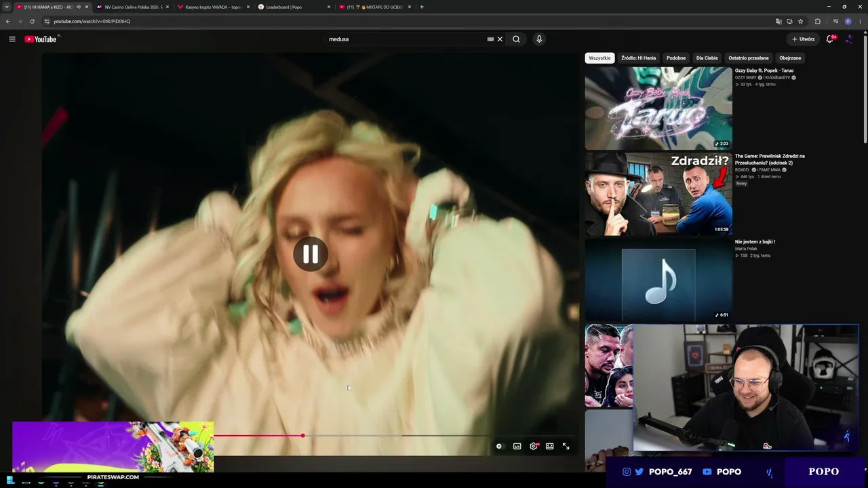Open the Zdradził? video thumbnail

658,194
